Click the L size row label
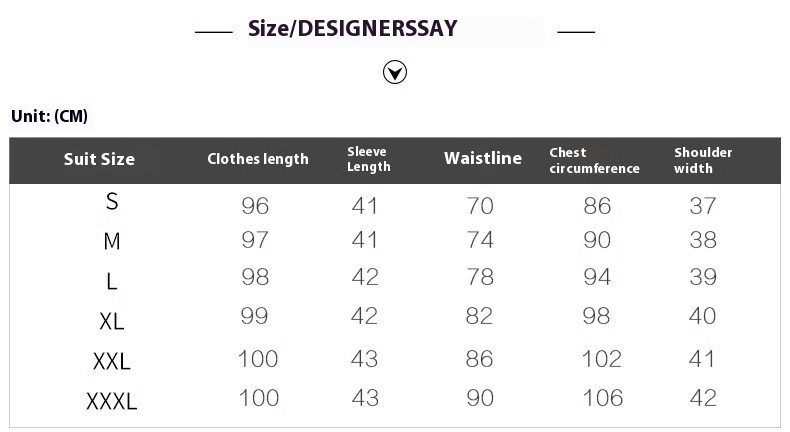 click(x=112, y=281)
